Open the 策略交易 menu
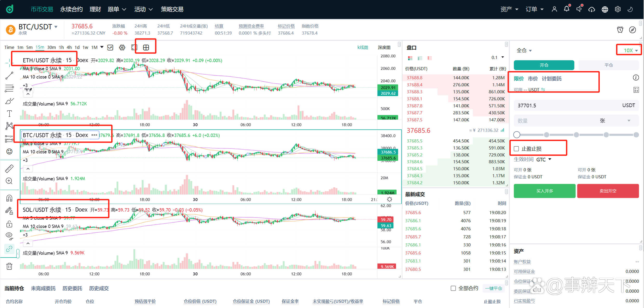 pos(172,9)
